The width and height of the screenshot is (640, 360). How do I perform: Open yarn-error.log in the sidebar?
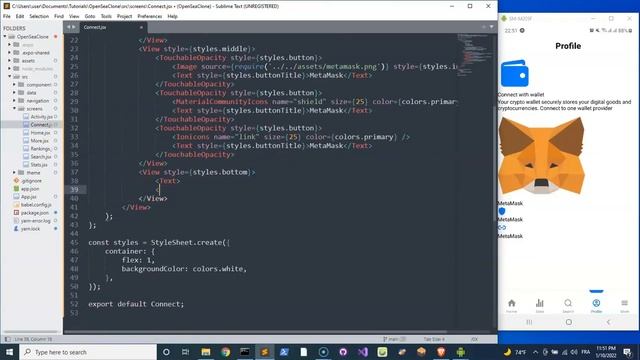(x=36, y=221)
